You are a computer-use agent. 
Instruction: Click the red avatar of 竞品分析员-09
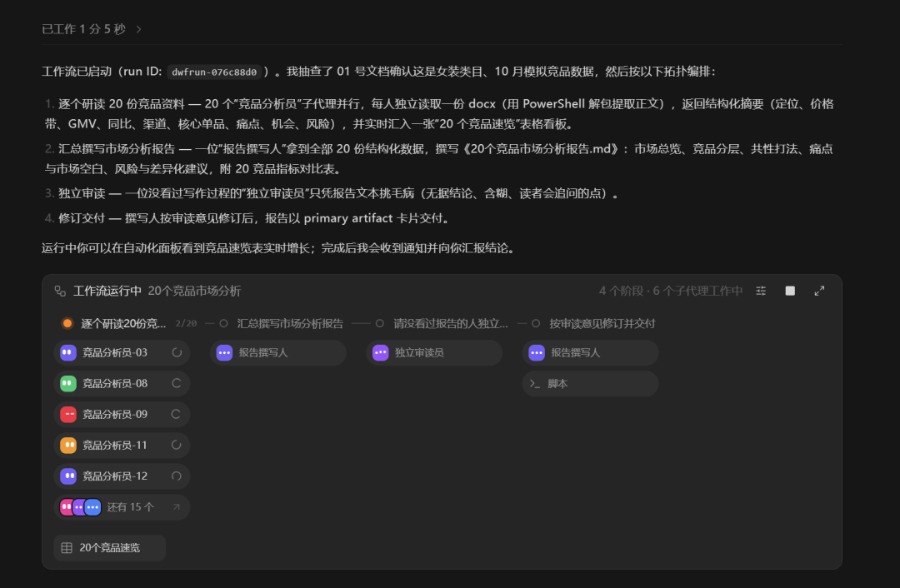tap(68, 414)
